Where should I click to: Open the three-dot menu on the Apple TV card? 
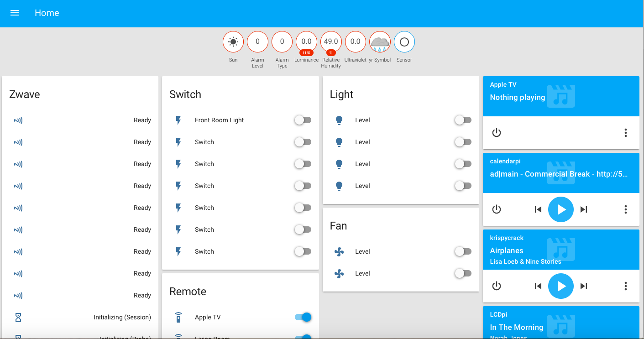coord(625,133)
